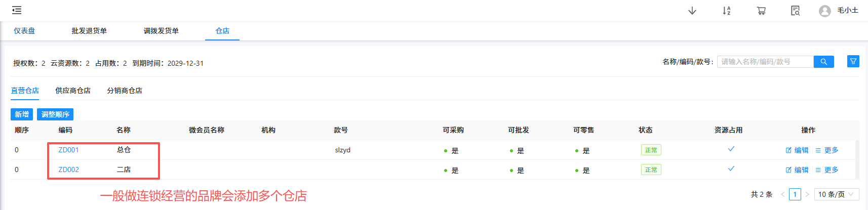Switch to the 批发退货单 tab

pyautogui.click(x=89, y=31)
